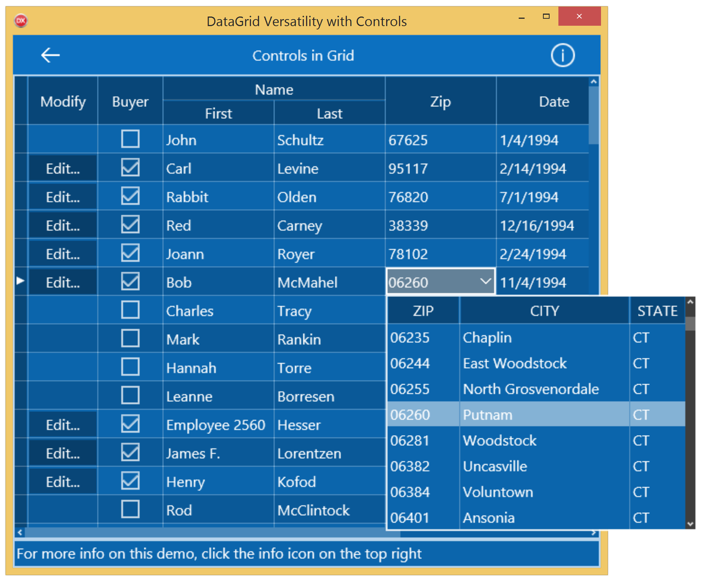The image size is (716, 588).
Task: Click last name cell McClintock
Action: coord(329,510)
